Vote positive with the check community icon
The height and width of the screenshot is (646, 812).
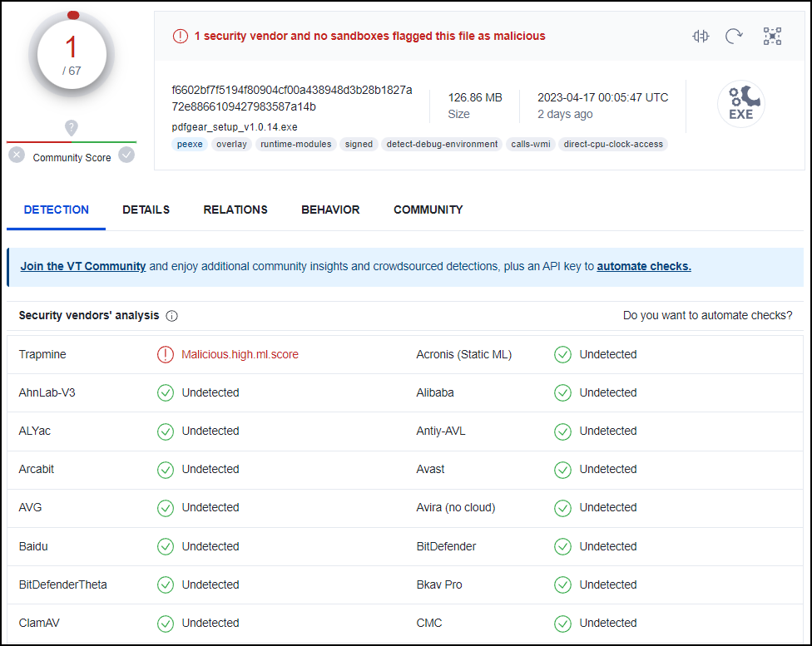126,155
